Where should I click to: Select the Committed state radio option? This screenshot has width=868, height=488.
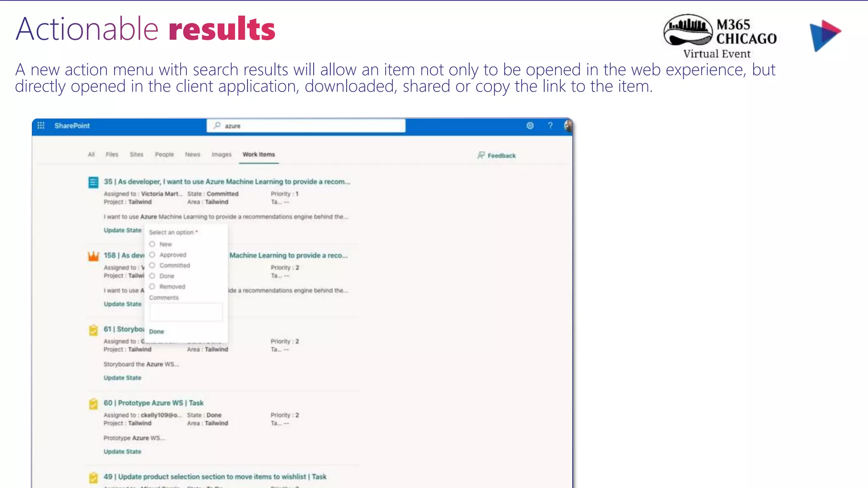pos(152,265)
